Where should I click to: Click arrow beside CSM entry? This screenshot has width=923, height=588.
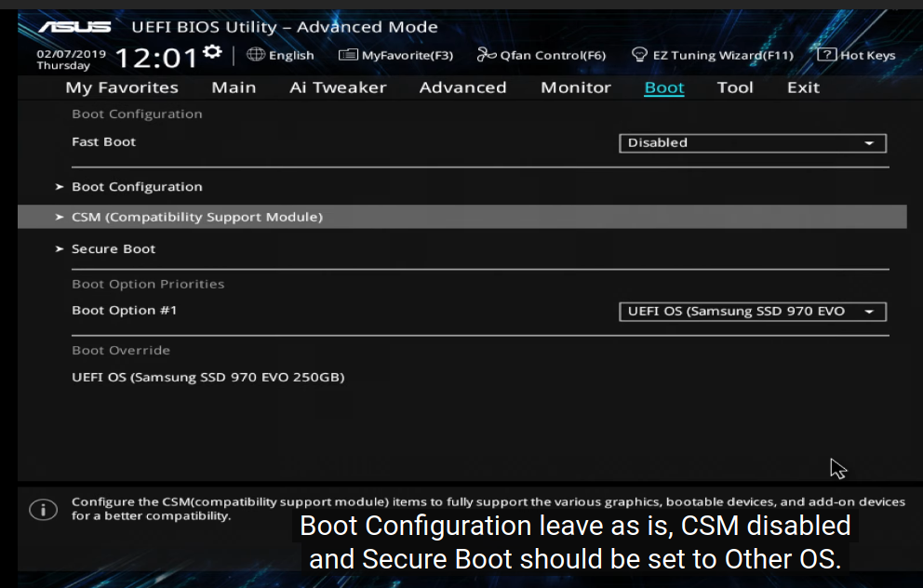(x=59, y=217)
